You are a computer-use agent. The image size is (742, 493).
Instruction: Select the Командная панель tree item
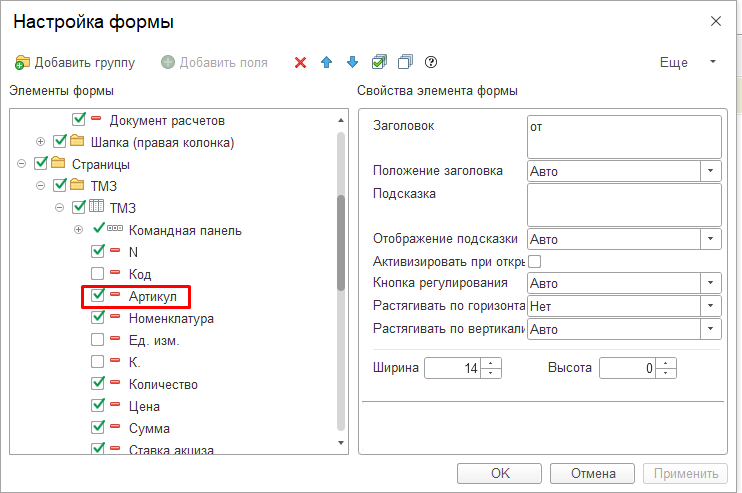tap(184, 230)
